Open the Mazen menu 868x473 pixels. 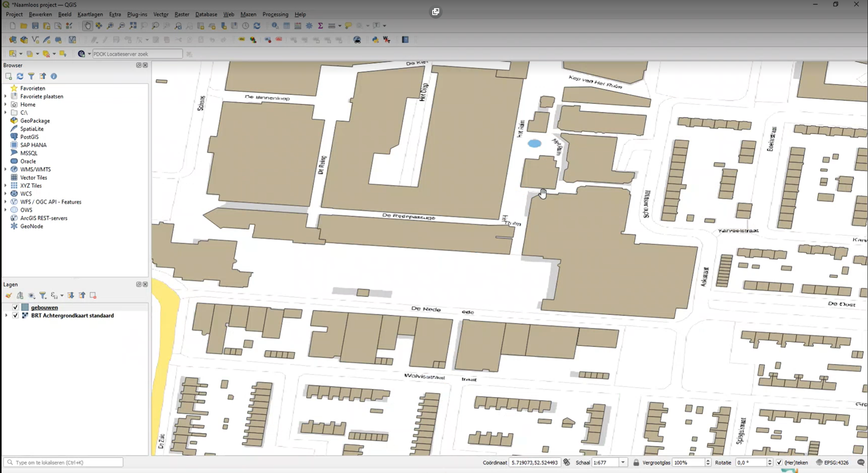[248, 14]
